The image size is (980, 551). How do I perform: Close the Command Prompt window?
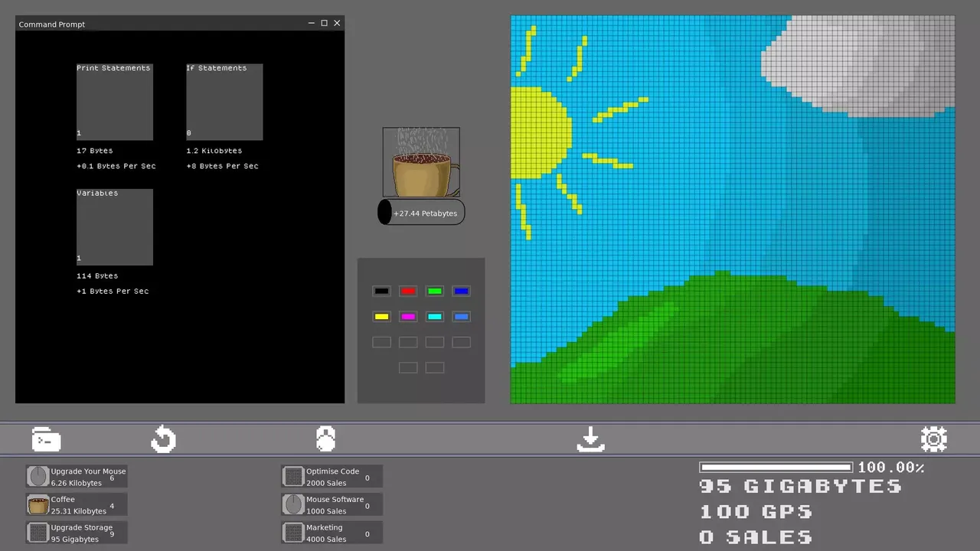337,24
